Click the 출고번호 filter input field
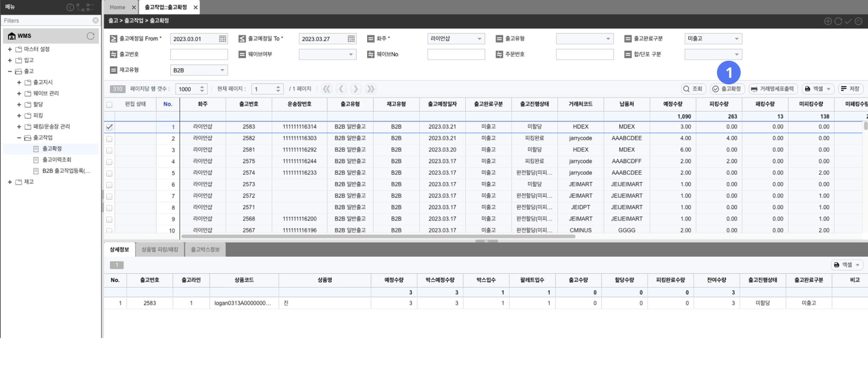Viewport: 868px width, 380px height. click(199, 55)
